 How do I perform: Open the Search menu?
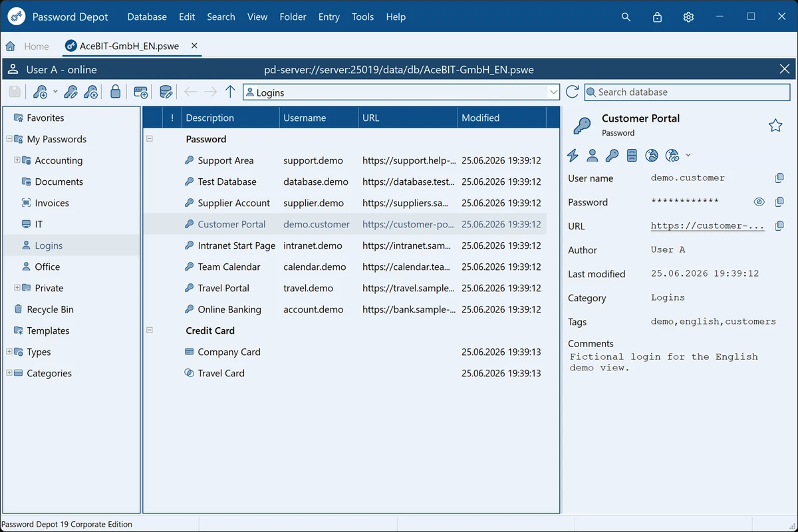[x=221, y=17]
